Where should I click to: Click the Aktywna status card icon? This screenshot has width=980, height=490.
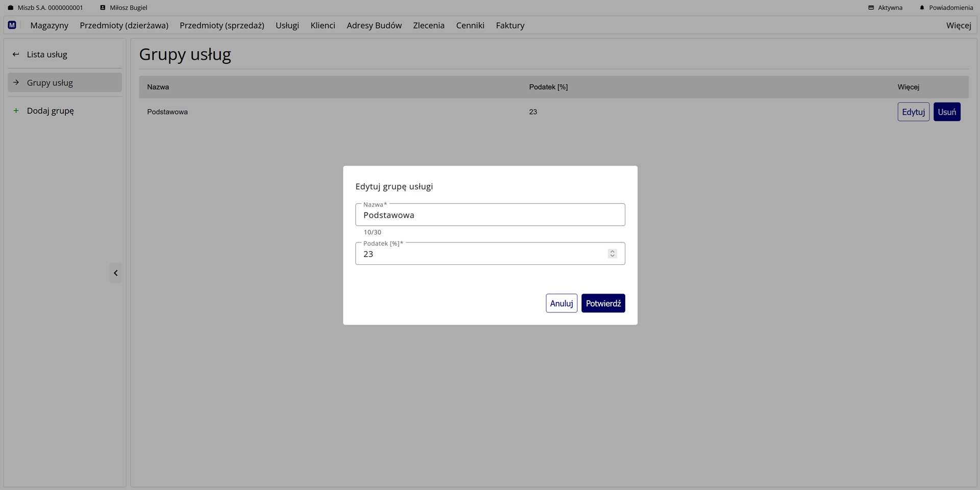coord(871,8)
